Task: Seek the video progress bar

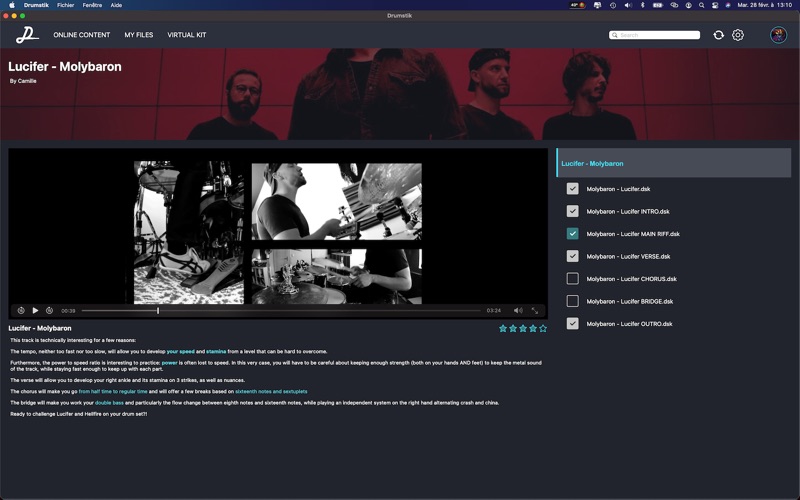Action: click(281, 310)
